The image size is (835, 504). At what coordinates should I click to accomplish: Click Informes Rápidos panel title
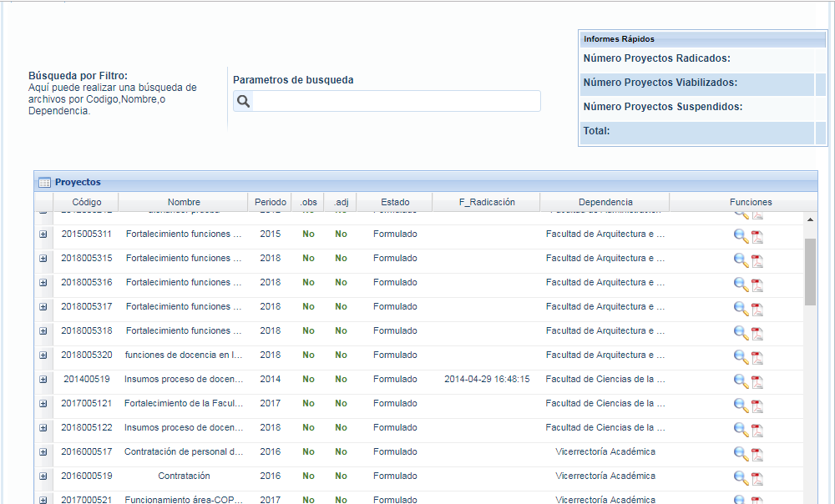coord(619,39)
